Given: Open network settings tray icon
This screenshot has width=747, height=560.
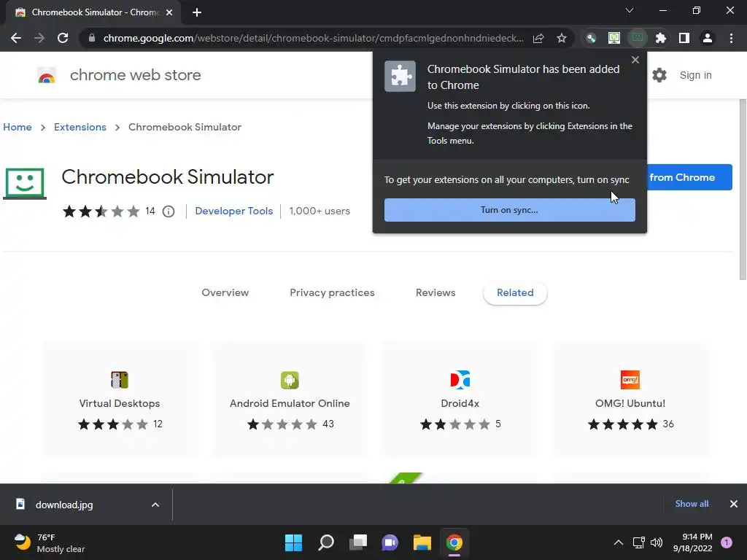Looking at the screenshot, I should pyautogui.click(x=638, y=542).
